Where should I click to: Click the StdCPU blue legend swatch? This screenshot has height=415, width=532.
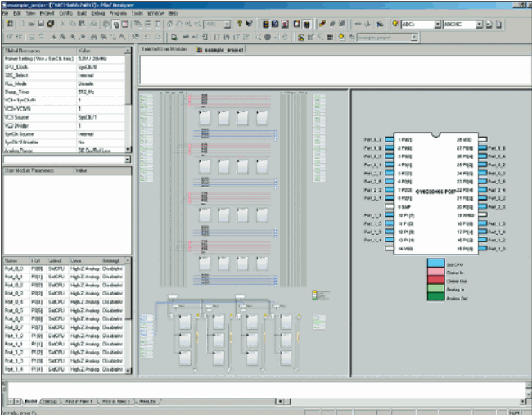[435, 263]
